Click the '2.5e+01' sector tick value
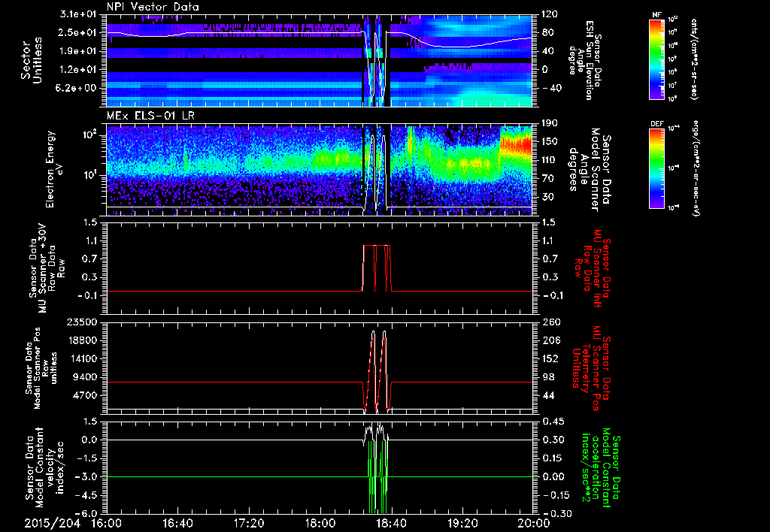The image size is (770, 532). [x=79, y=32]
